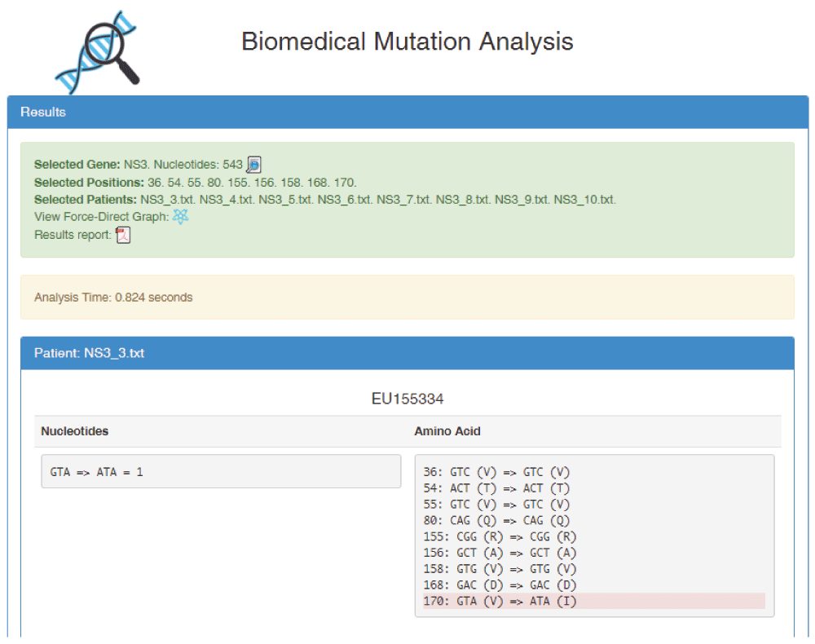Click the EU155334 sequence heading
Image resolution: width=815 pixels, height=644 pixels.
click(407, 399)
